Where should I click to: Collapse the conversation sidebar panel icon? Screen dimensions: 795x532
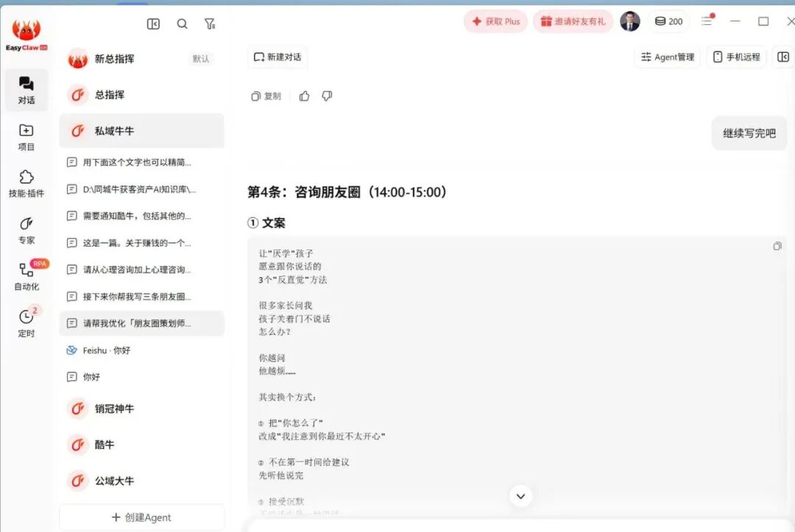click(x=153, y=24)
